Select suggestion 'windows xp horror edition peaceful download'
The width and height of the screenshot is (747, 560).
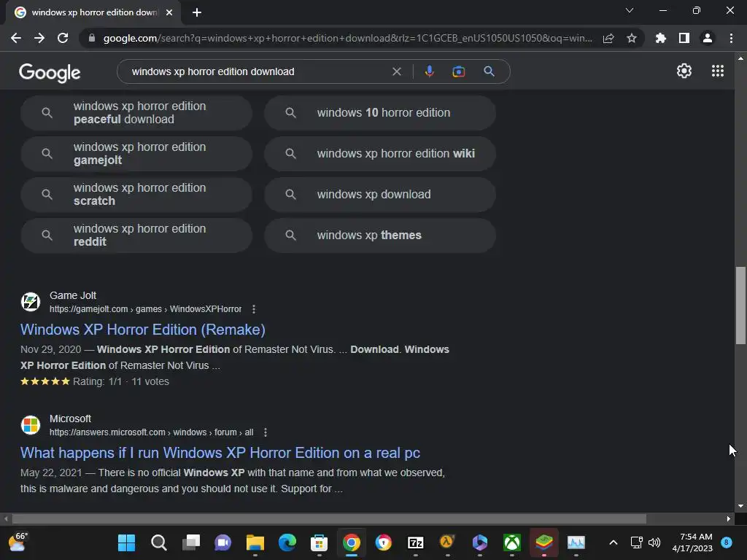(136, 113)
